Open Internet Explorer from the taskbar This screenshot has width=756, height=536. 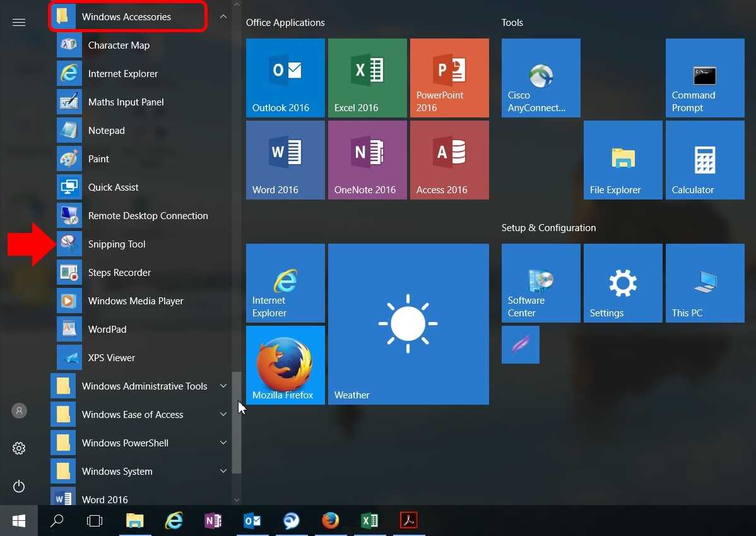(174, 521)
